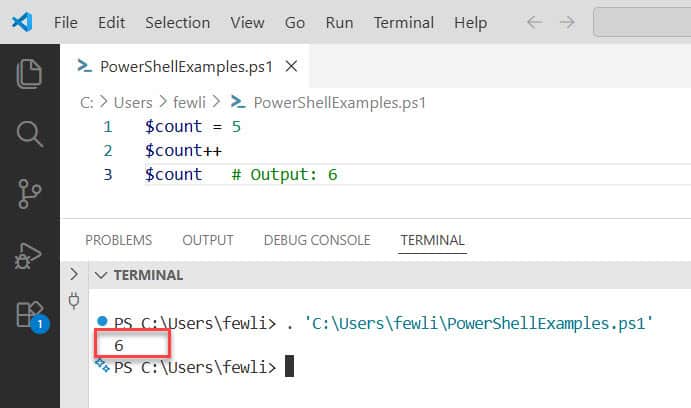The height and width of the screenshot is (408, 691).
Task: Click line number 2 in the gutter
Action: pyautogui.click(x=108, y=151)
